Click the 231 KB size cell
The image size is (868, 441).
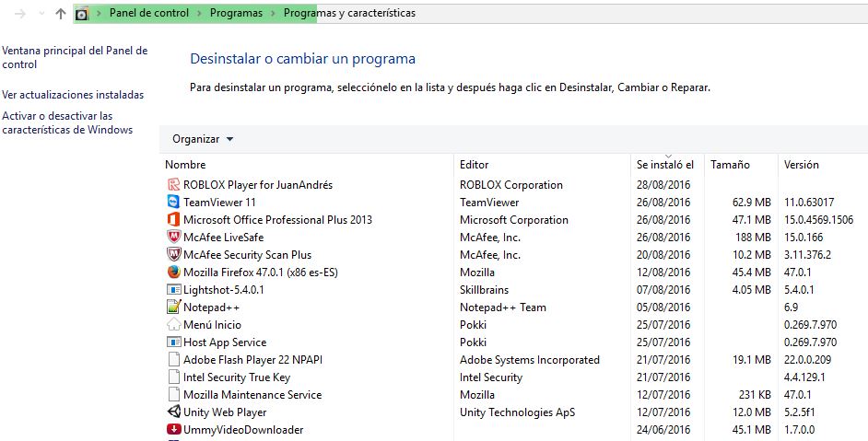pyautogui.click(x=755, y=395)
